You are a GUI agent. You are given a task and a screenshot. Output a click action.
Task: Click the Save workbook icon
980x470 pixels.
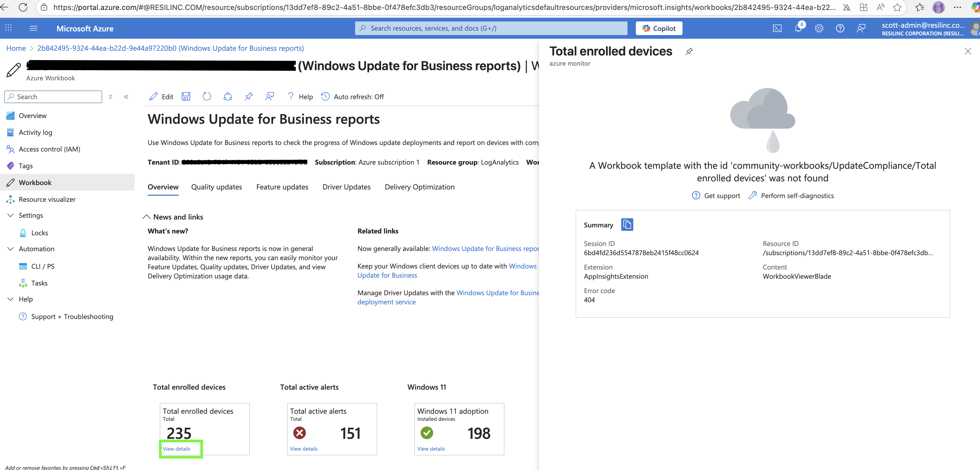point(186,97)
